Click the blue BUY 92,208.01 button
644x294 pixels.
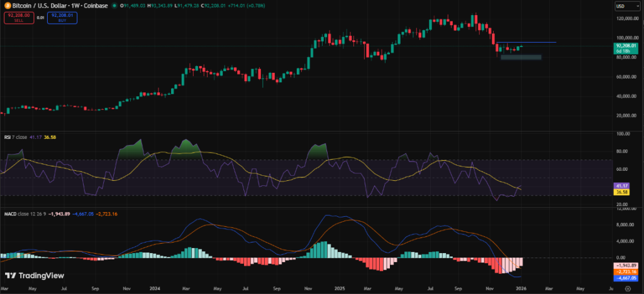click(62, 18)
